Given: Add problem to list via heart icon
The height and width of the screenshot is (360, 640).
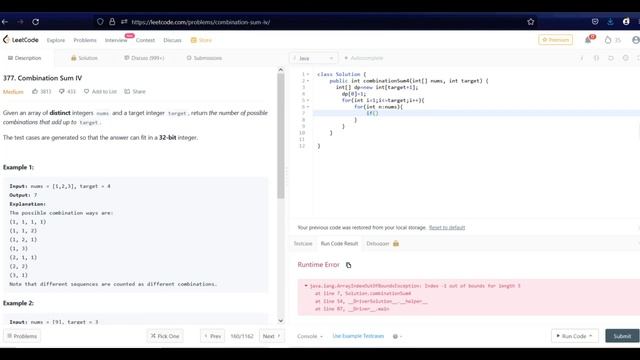Looking at the screenshot, I should click(x=87, y=91).
